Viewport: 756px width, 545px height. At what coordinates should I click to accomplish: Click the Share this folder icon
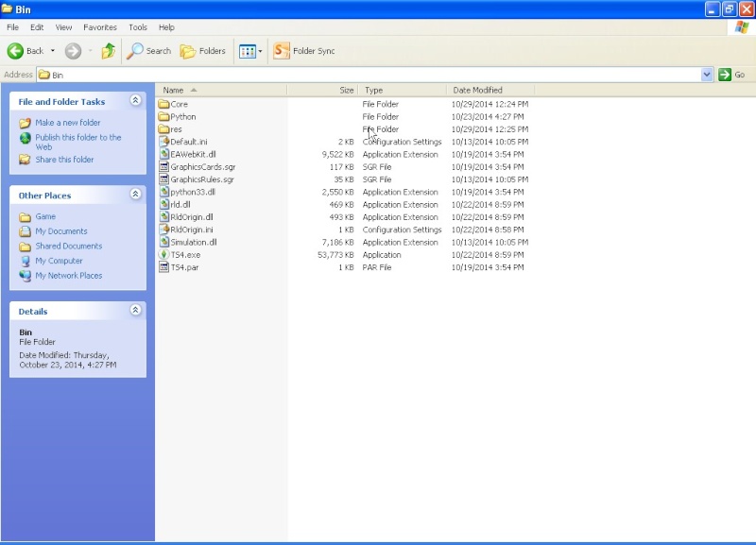point(26,160)
